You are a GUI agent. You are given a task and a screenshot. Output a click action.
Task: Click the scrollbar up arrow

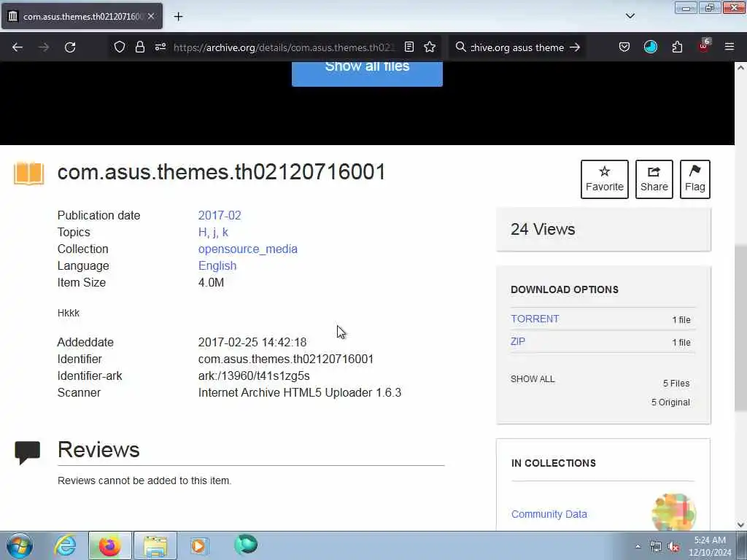tap(740, 68)
